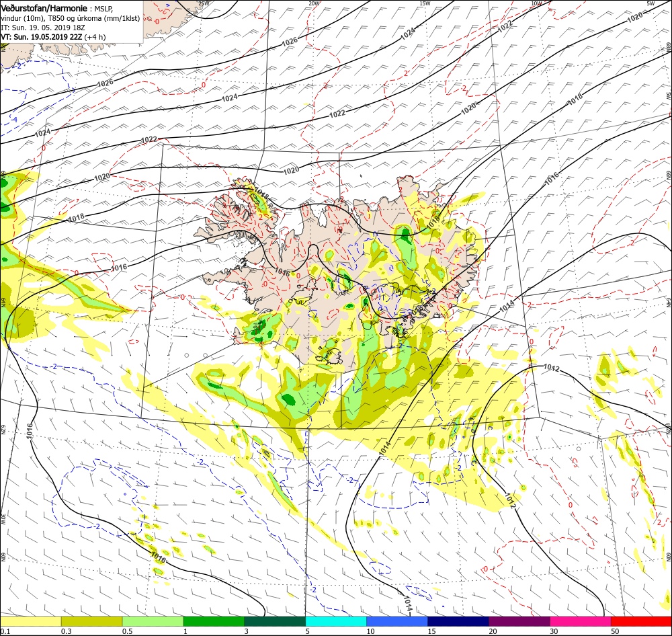
Task: Click the "0.5" legend value
Action: (127, 631)
